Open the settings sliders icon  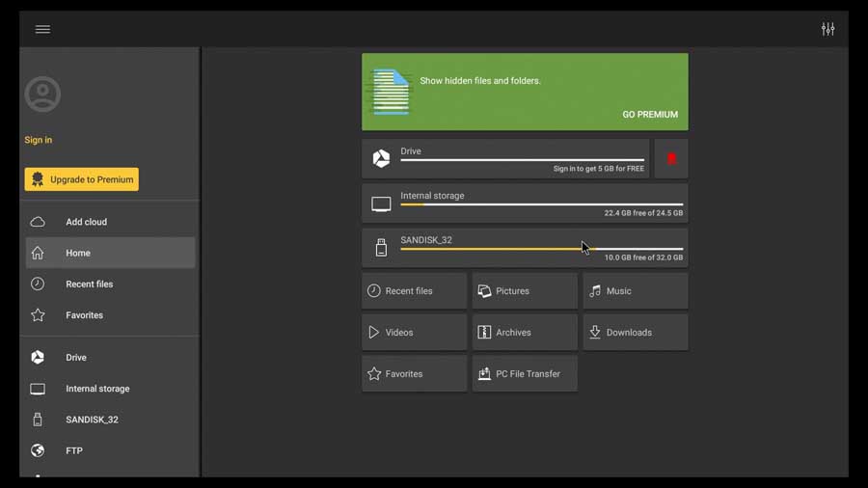coord(827,29)
